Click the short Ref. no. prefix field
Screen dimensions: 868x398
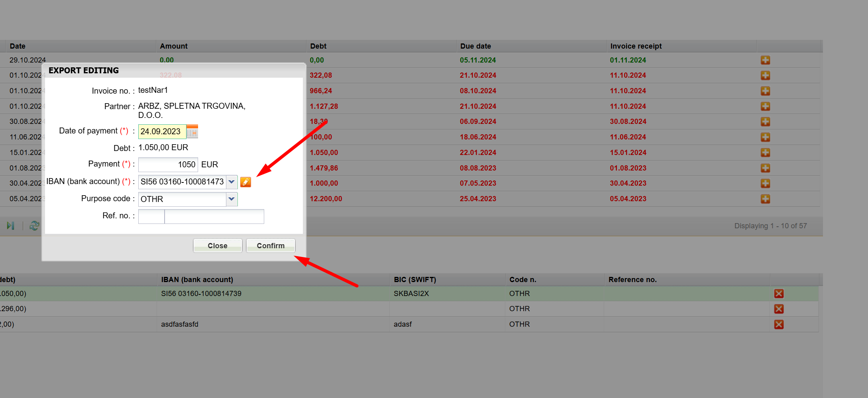click(x=151, y=216)
